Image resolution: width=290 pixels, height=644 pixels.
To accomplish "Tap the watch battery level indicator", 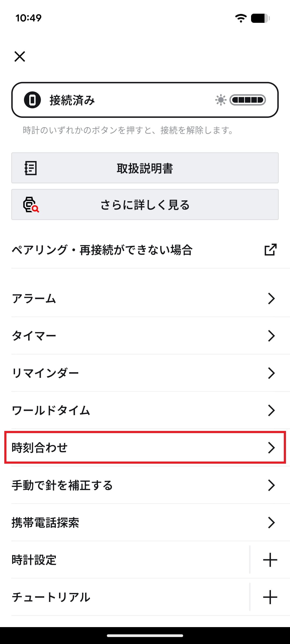I will pos(248,100).
